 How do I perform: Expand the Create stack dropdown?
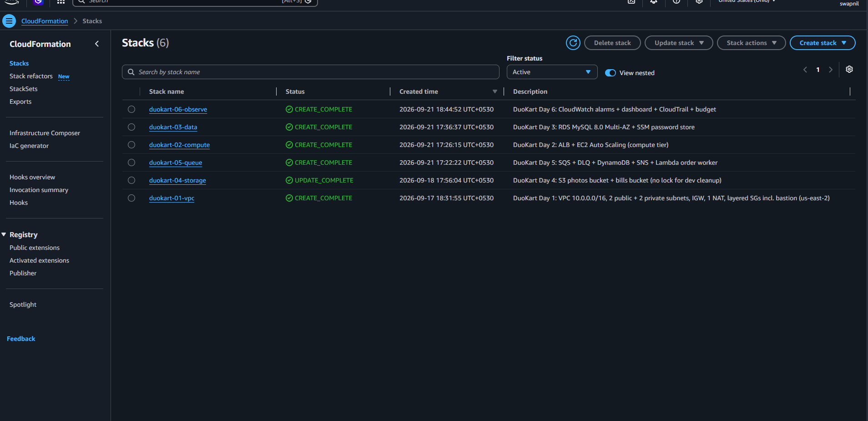[x=823, y=43]
